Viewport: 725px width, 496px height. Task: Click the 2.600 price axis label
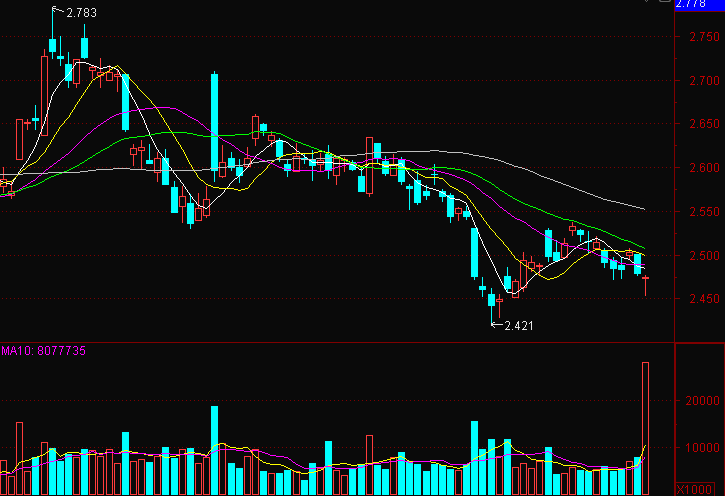705,168
